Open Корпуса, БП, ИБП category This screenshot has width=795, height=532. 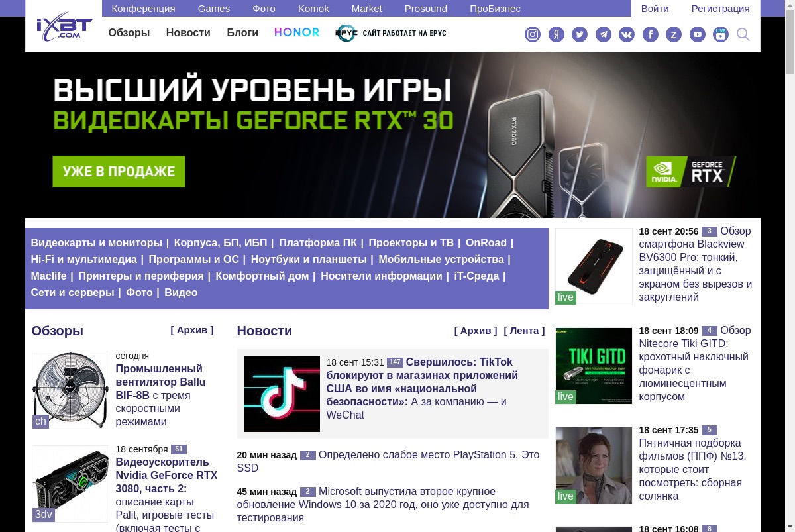coord(221,243)
